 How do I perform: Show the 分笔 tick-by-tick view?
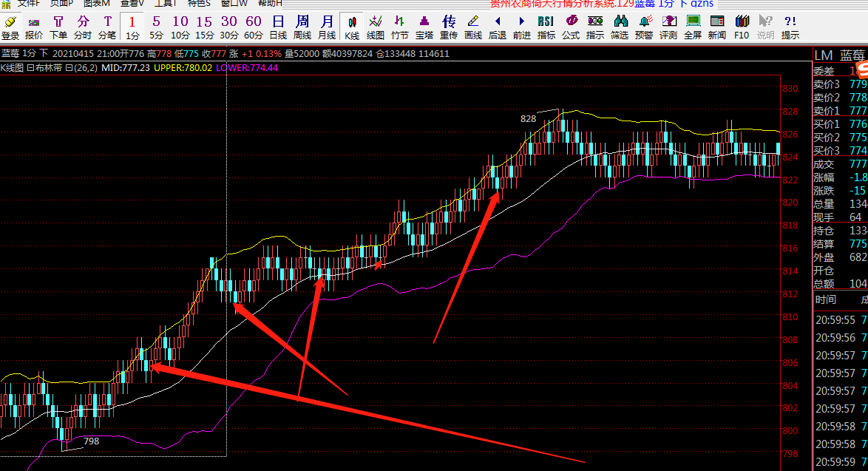107,27
